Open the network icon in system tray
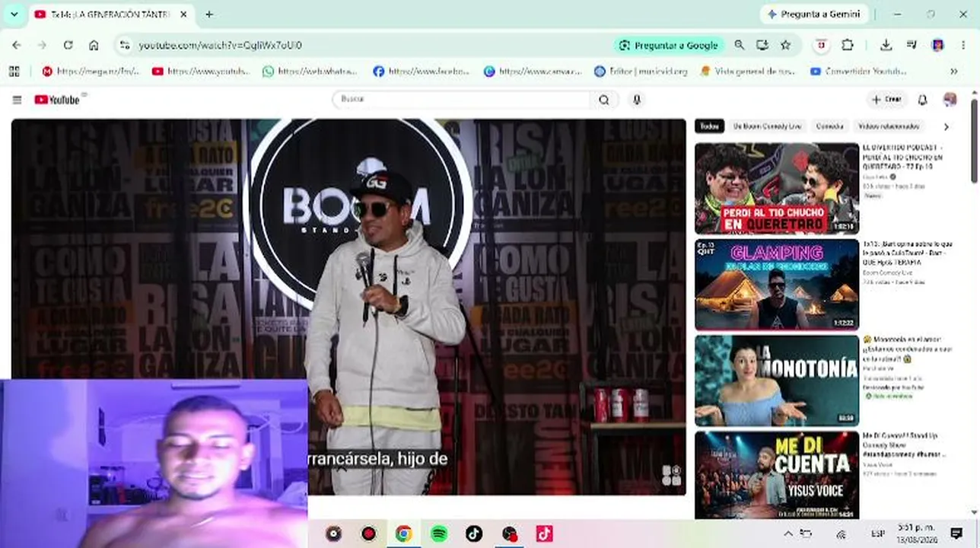This screenshot has height=548, width=980. click(x=842, y=534)
